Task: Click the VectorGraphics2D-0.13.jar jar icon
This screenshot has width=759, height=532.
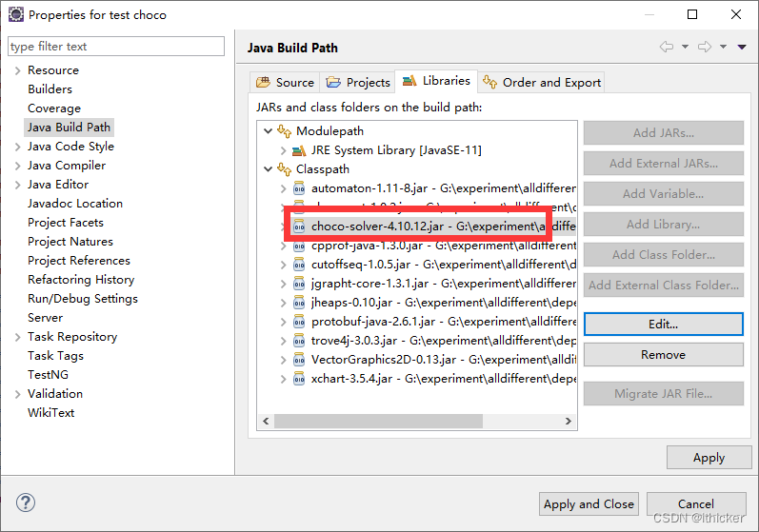Action: [299, 360]
